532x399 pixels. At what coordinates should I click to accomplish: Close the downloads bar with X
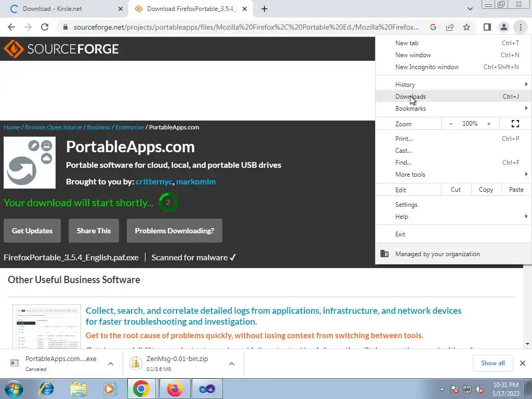pos(523,363)
